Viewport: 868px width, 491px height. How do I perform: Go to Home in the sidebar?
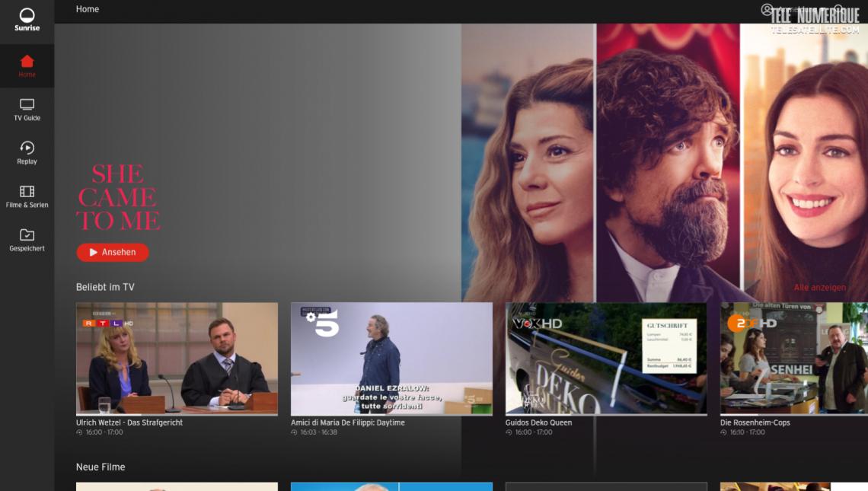(x=27, y=65)
